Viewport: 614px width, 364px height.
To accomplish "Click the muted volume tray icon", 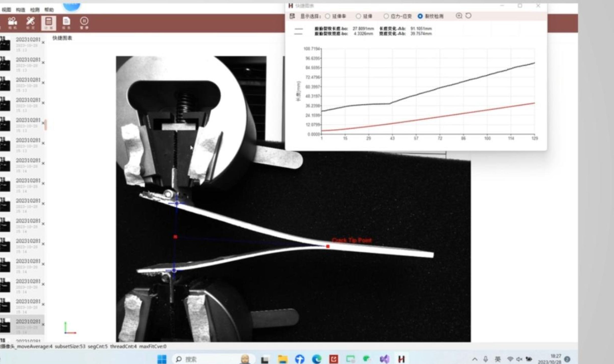I will [x=519, y=359].
